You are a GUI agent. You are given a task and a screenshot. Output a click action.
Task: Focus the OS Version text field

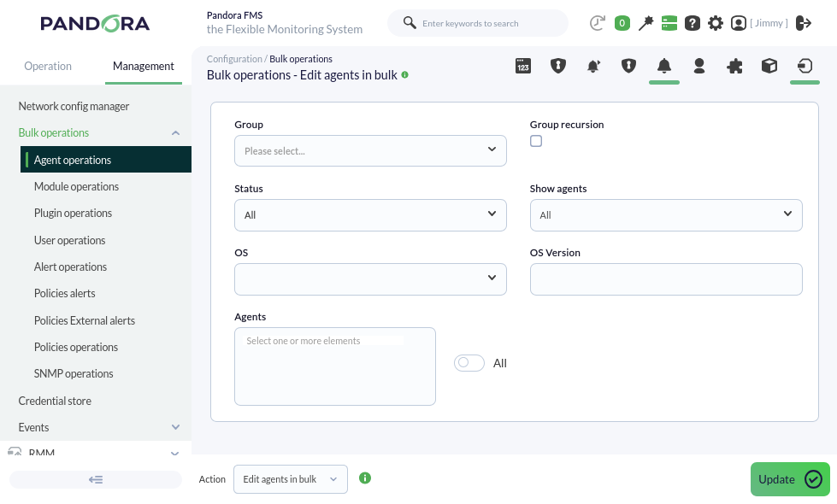point(666,279)
